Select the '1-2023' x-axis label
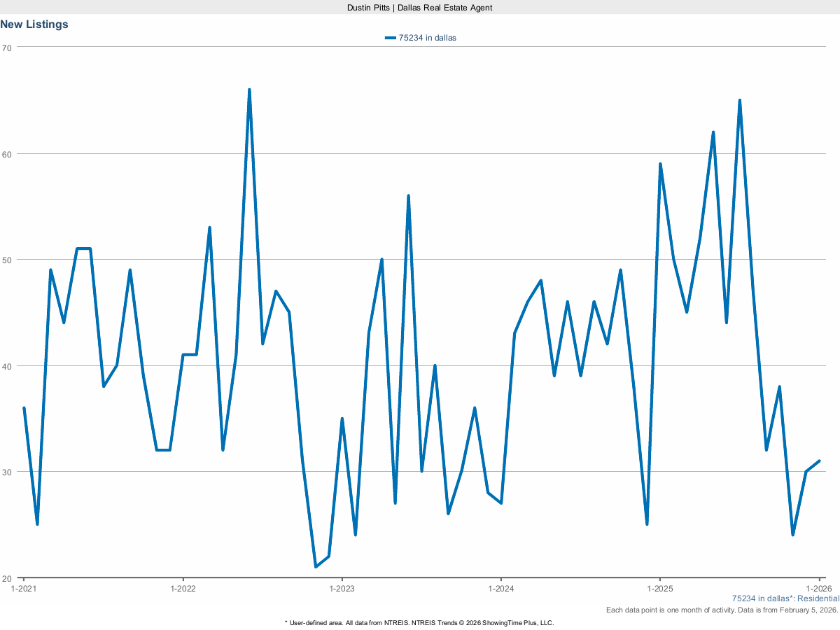This screenshot has height=630, width=840. [x=343, y=589]
